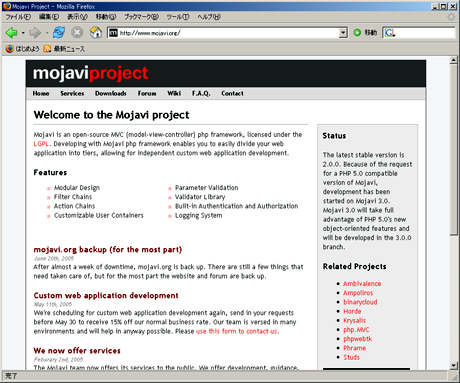Viewport: 460px width, 383px height.
Task: Click the mojaviproject logo header
Action: pyautogui.click(x=90, y=73)
